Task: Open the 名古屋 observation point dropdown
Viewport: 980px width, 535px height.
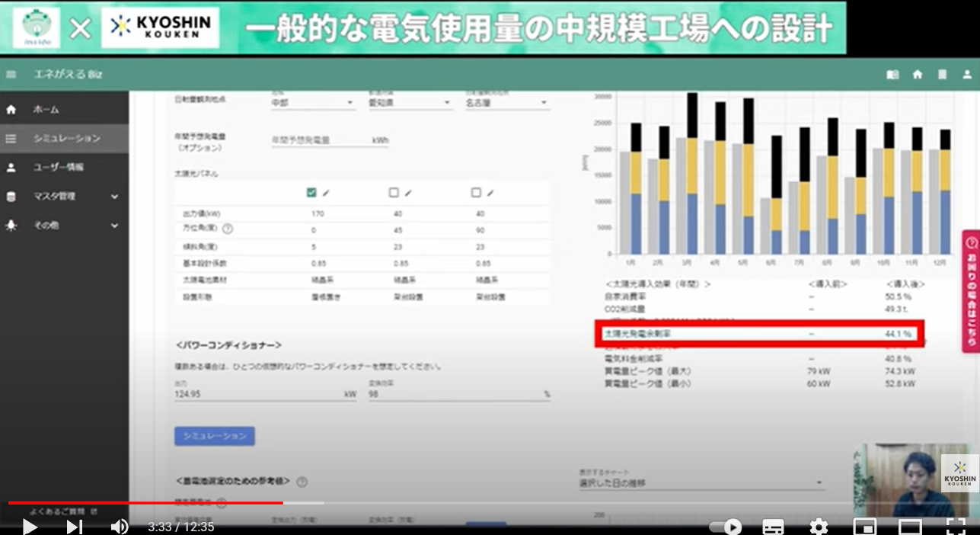Action: 507,102
